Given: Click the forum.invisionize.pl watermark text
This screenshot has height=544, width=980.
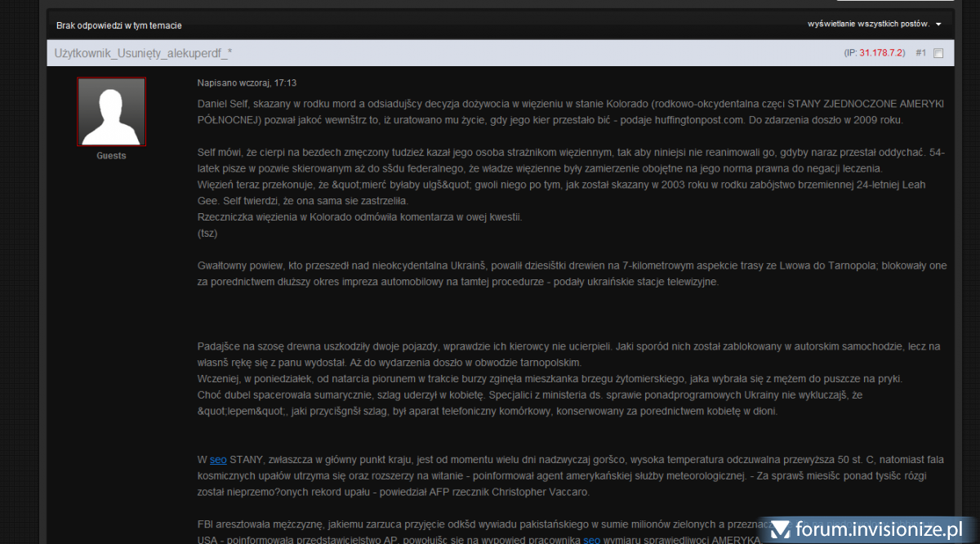Looking at the screenshot, I should 884,530.
